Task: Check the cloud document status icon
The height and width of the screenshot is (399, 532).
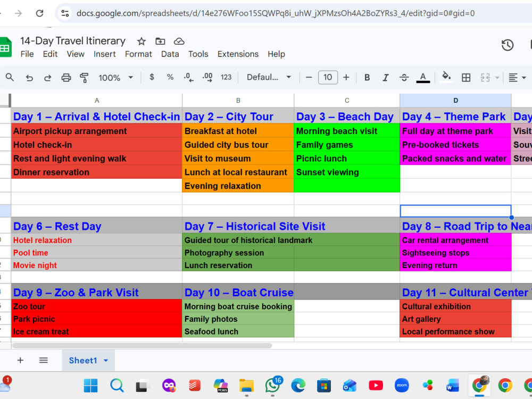Action: (x=179, y=41)
